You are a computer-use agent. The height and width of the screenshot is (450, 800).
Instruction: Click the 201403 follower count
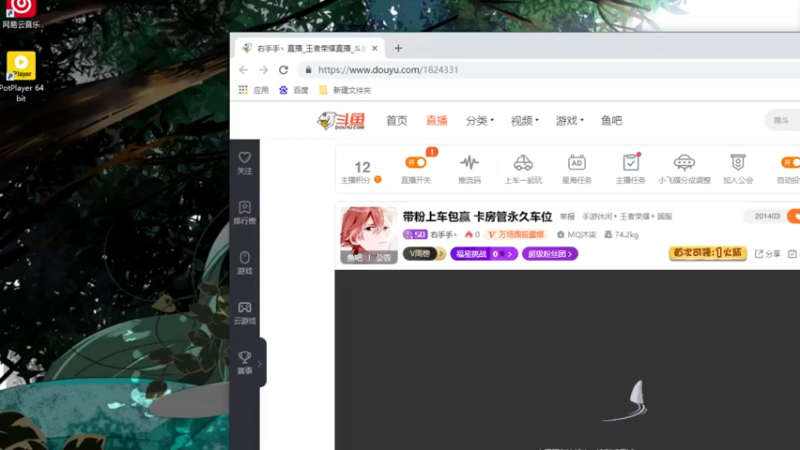click(767, 216)
